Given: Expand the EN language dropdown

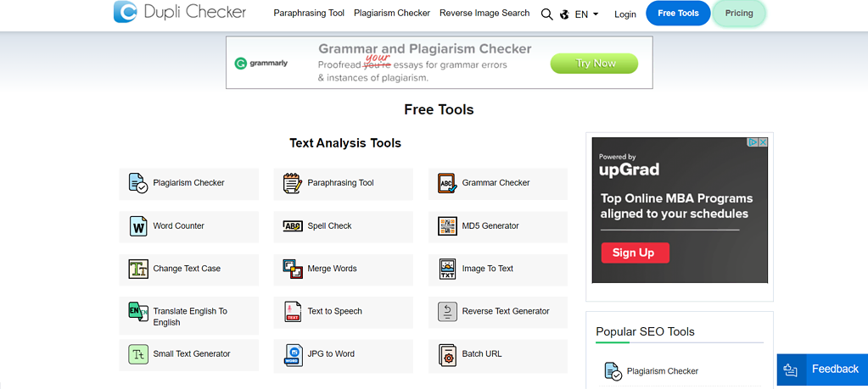Looking at the screenshot, I should pos(586,14).
